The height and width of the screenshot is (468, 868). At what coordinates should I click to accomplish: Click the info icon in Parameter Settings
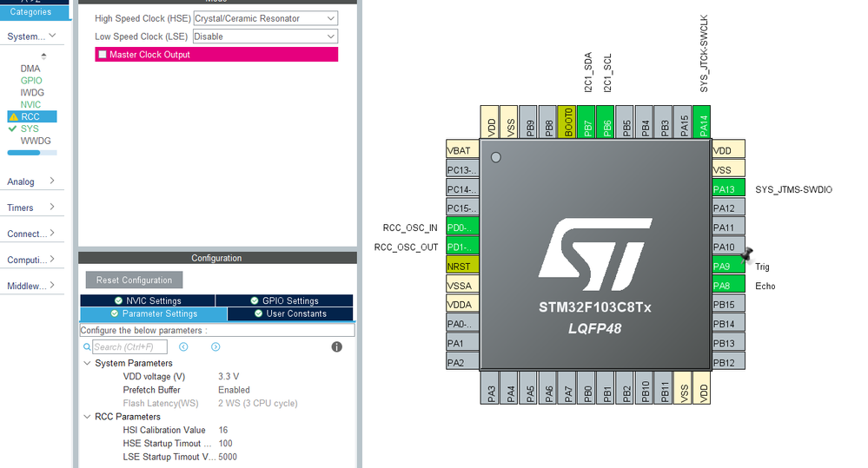[336, 346]
